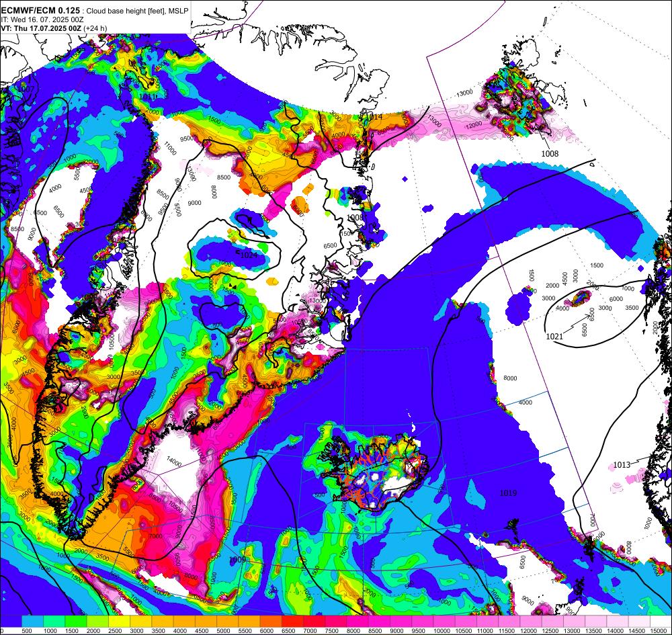Click the 1009 pressure label south of Greenland
Image resolution: width=672 pixels, height=635 pixels.
click(x=237, y=560)
